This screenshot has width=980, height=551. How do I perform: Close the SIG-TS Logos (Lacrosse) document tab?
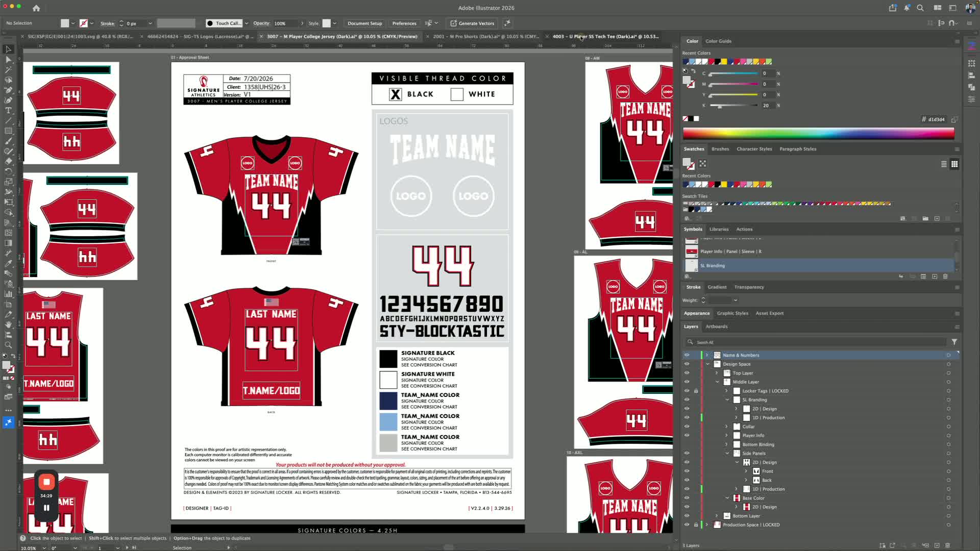(x=141, y=37)
